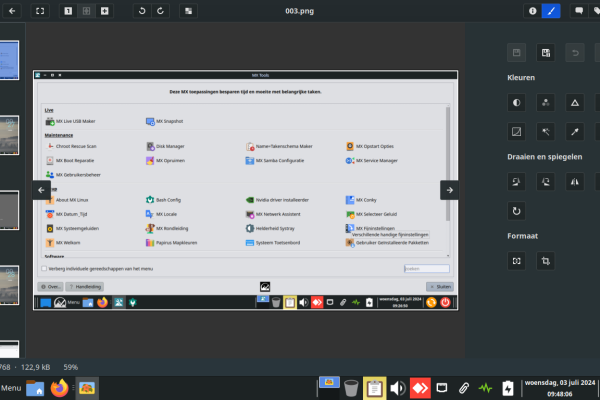Show the previous image with left arrow
The image size is (600, 400).
tap(42, 190)
